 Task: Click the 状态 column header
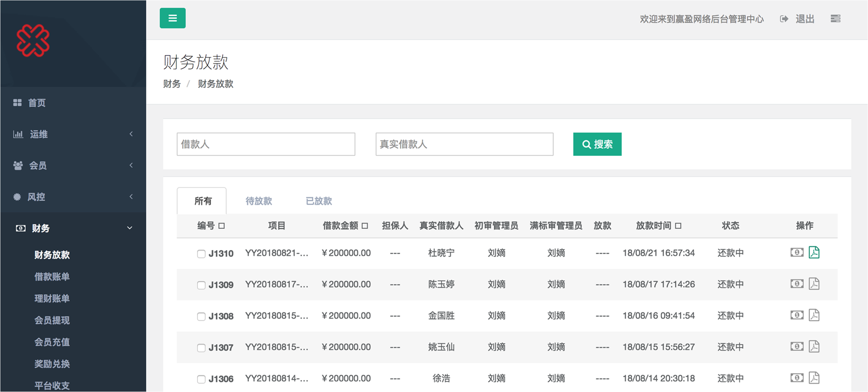(x=731, y=226)
